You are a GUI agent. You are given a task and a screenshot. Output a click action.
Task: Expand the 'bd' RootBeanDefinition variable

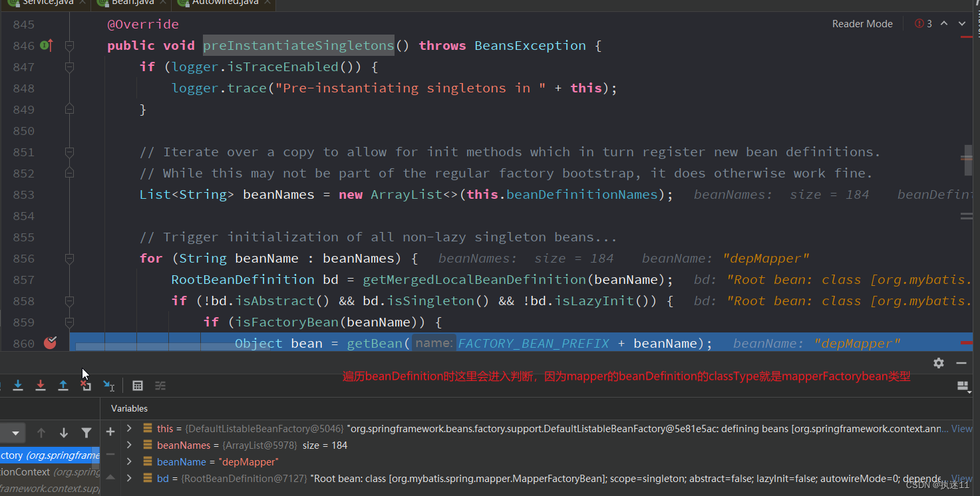(130, 478)
